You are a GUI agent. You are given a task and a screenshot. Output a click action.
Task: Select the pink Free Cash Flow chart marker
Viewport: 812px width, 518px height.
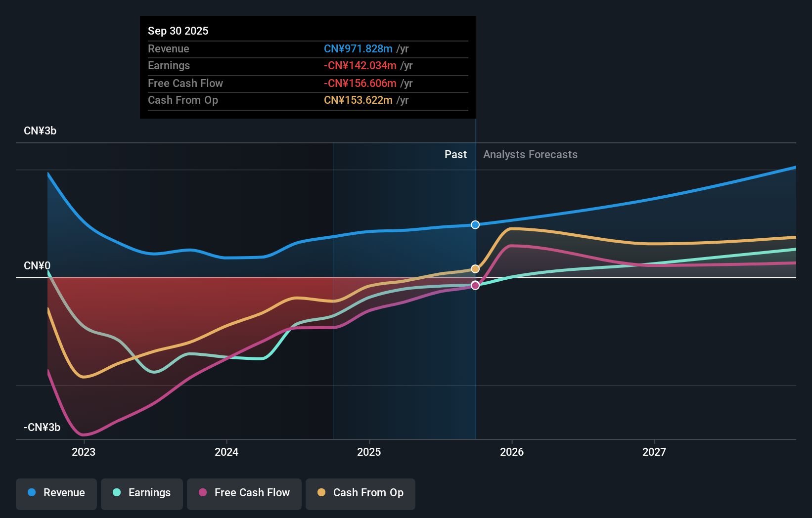[475, 285]
